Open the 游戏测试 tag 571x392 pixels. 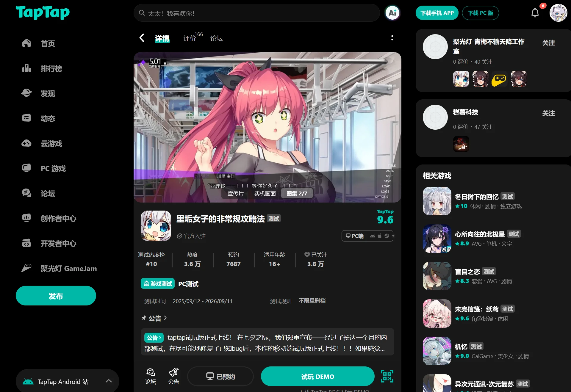158,284
